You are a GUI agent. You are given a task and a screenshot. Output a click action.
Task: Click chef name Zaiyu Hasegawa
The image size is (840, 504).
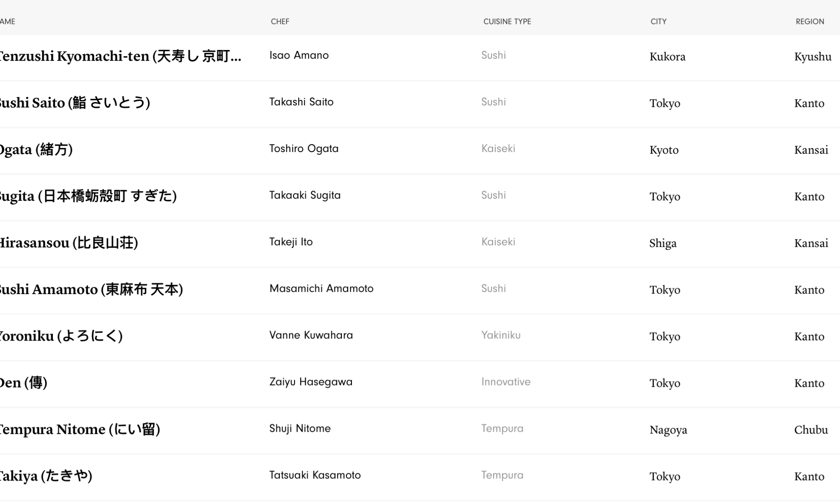point(311,382)
